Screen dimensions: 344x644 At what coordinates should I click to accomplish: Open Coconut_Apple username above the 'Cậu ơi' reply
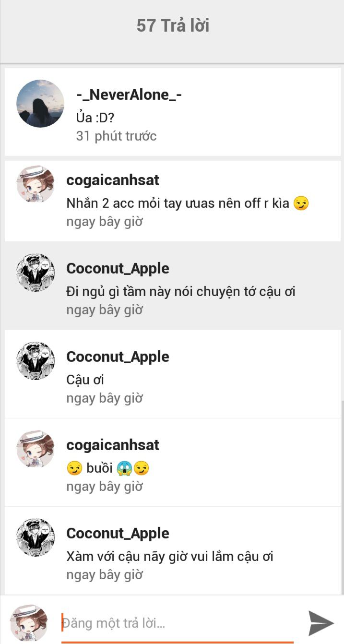pos(118,357)
